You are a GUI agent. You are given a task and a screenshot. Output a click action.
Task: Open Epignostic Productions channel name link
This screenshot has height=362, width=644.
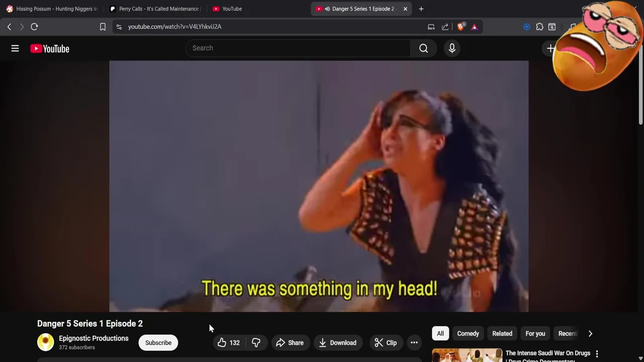click(94, 338)
